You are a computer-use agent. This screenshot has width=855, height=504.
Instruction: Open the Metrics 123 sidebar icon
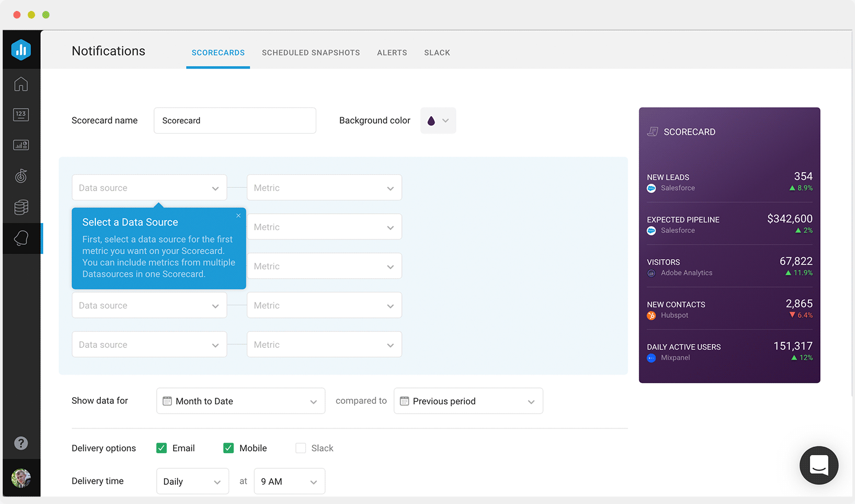click(x=21, y=114)
